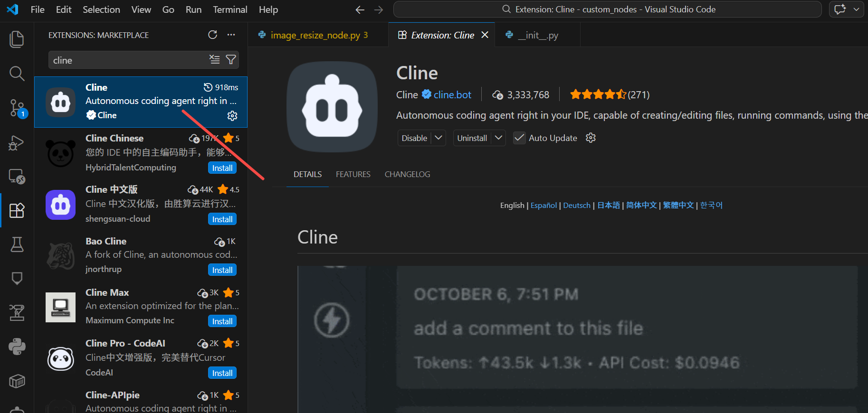Viewport: 868px width, 413px height.
Task: Open the Remote Explorer view
Action: click(x=17, y=177)
